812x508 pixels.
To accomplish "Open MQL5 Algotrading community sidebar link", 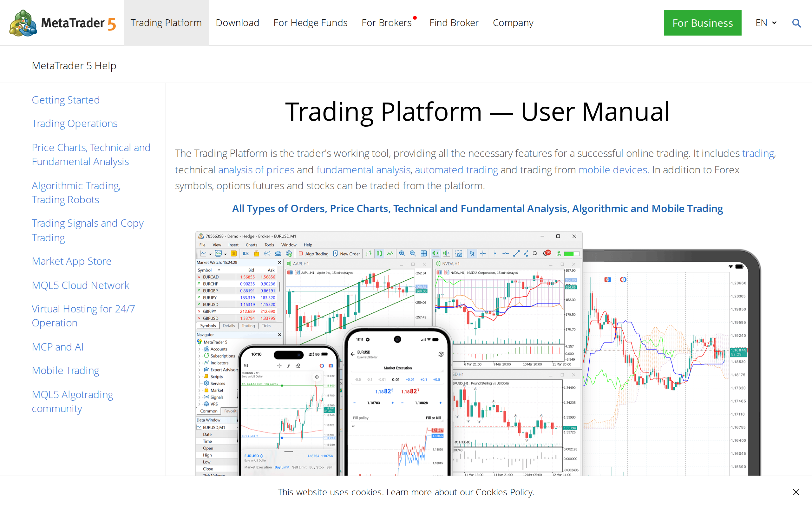I will (72, 402).
